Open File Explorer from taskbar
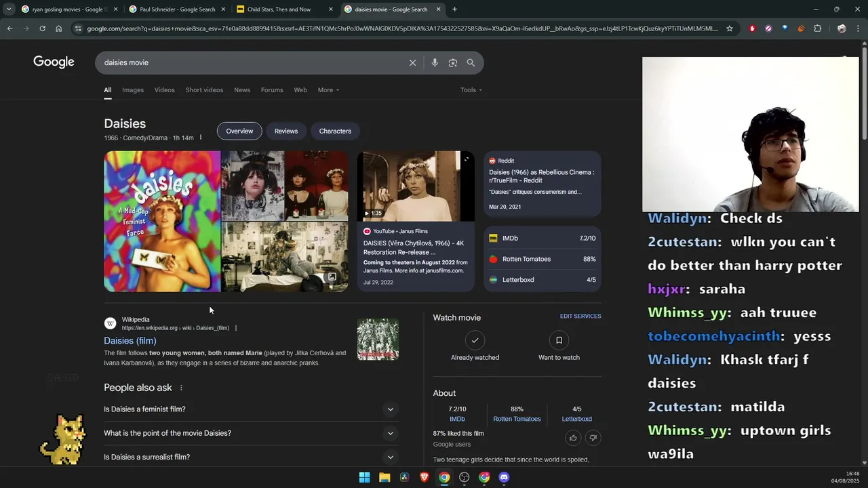This screenshot has width=868, height=488. pos(384,477)
